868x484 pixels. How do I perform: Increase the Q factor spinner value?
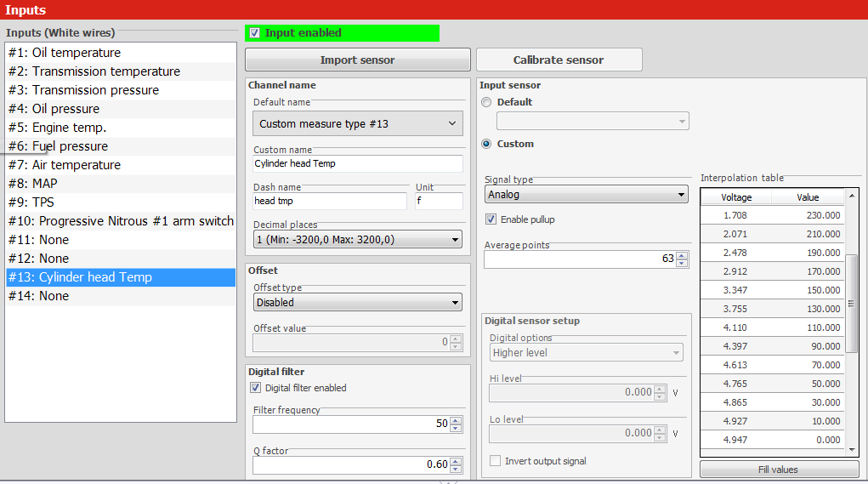pyautogui.click(x=456, y=461)
